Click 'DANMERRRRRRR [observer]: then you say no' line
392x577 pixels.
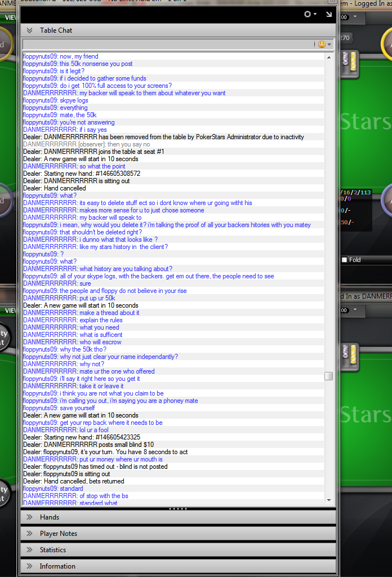pyautogui.click(x=86, y=144)
